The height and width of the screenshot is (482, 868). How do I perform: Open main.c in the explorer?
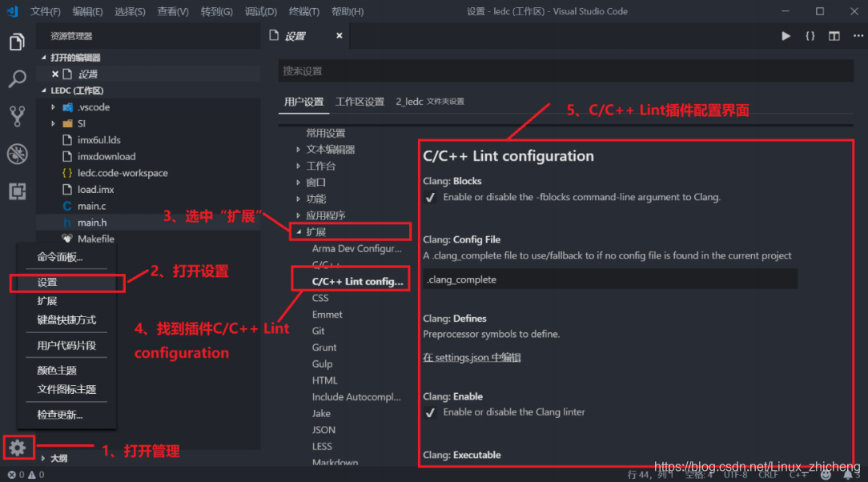pyautogui.click(x=91, y=206)
